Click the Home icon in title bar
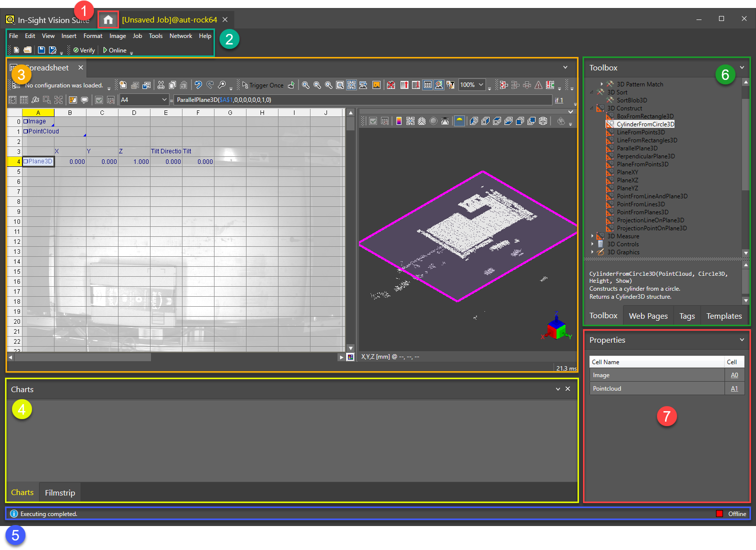The height and width of the screenshot is (550, 756). [108, 20]
